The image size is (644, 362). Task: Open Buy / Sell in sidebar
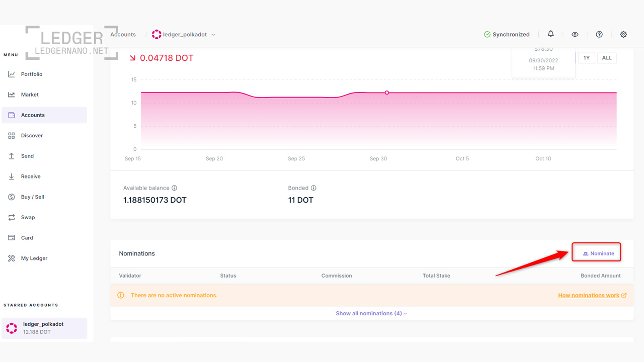click(x=44, y=197)
